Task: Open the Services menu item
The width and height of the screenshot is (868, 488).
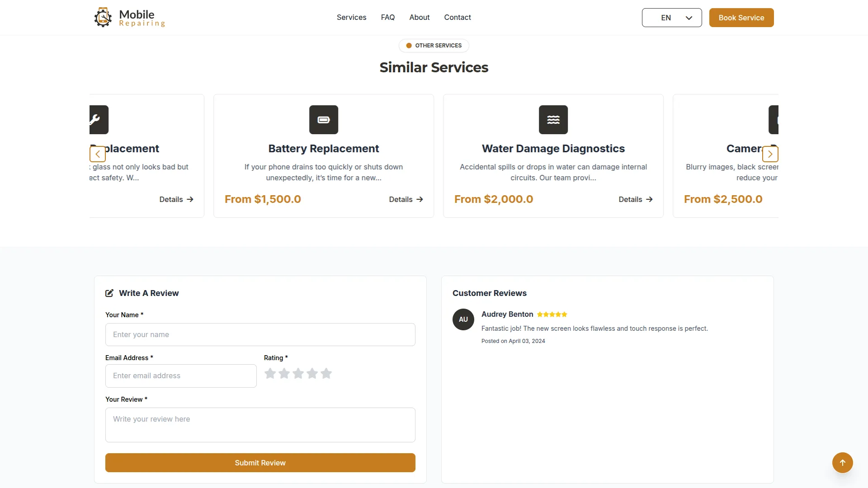Action: (x=351, y=17)
